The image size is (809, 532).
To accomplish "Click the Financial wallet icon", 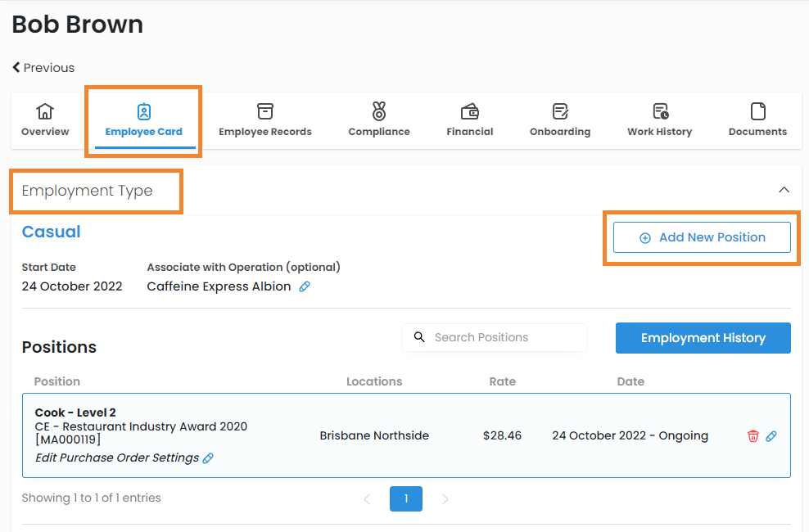I will coord(470,111).
